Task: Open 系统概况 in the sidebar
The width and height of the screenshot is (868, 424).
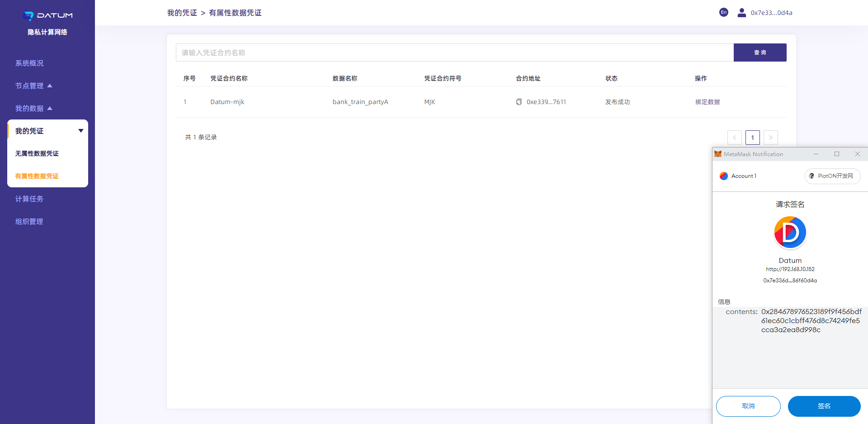Action: tap(29, 63)
